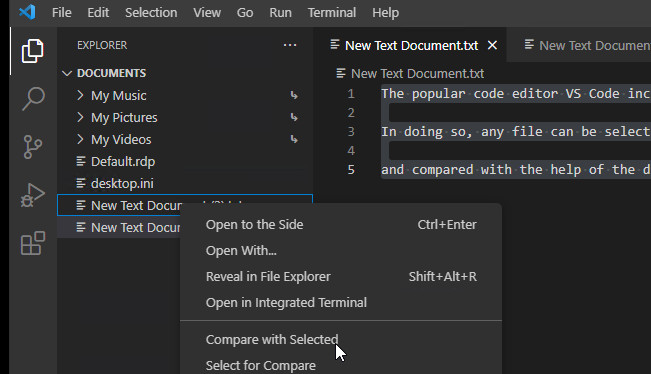Open the Search view icon
This screenshot has height=374, width=651.
(x=32, y=99)
